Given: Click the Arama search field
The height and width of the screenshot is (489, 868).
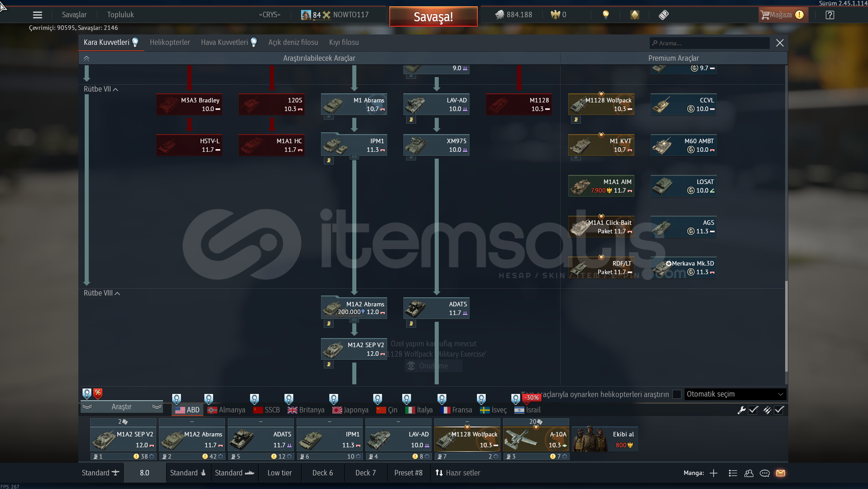Looking at the screenshot, I should click(x=710, y=43).
